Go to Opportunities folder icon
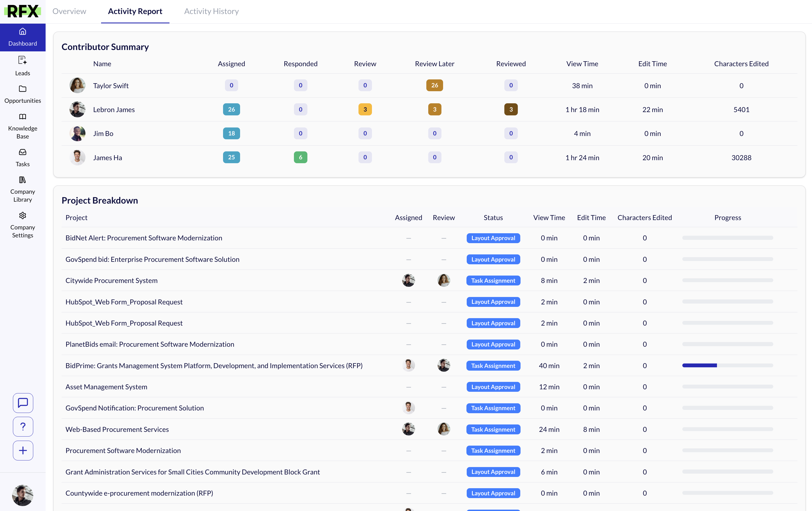Screen dimensions: 812x511 tap(23, 89)
